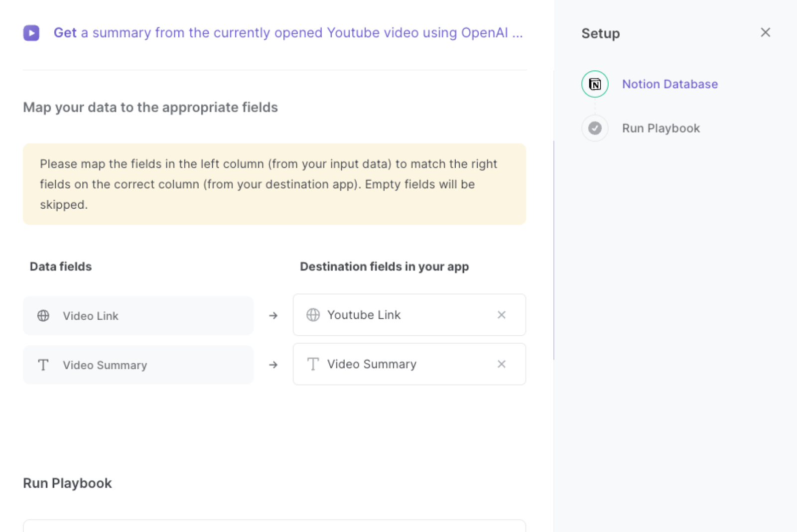Screen dimensions: 797x532
Task: Select the Notion Database icon in Setup
Action: tap(594, 84)
